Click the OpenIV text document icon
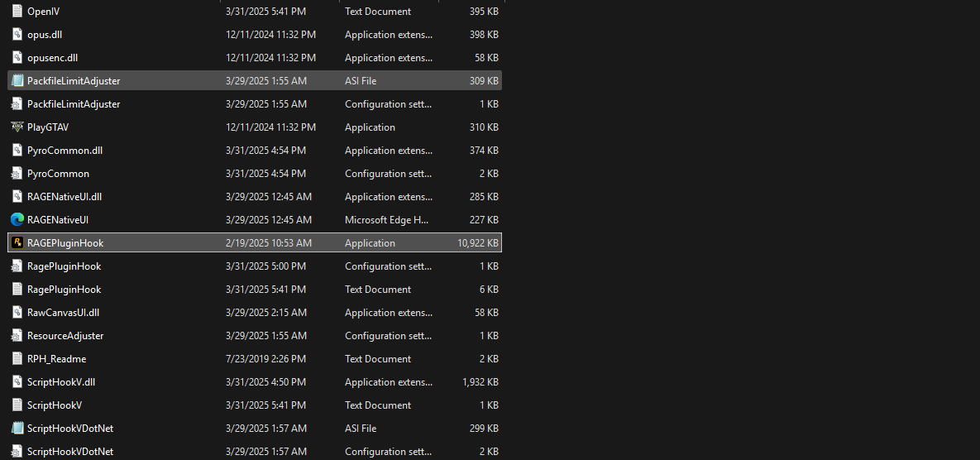 click(17, 12)
